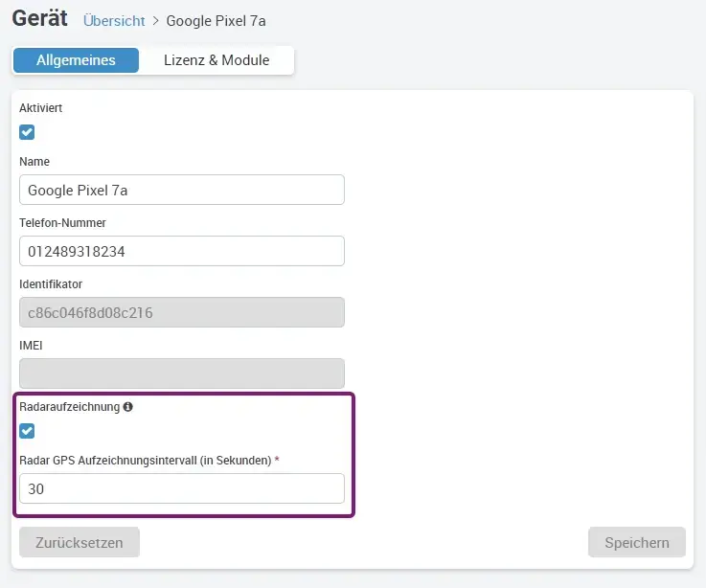Select the greyed-out Identifikator field
706x588 pixels.
tap(181, 312)
